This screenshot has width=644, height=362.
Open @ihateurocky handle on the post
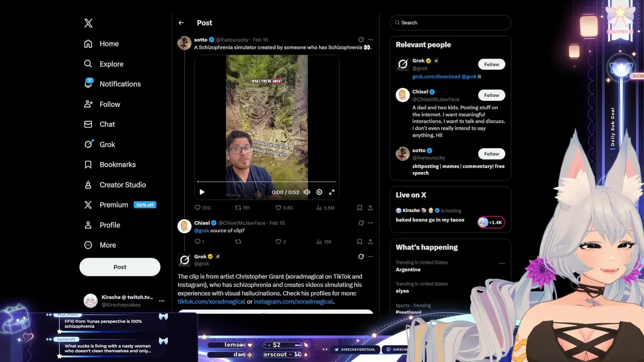[x=232, y=40]
